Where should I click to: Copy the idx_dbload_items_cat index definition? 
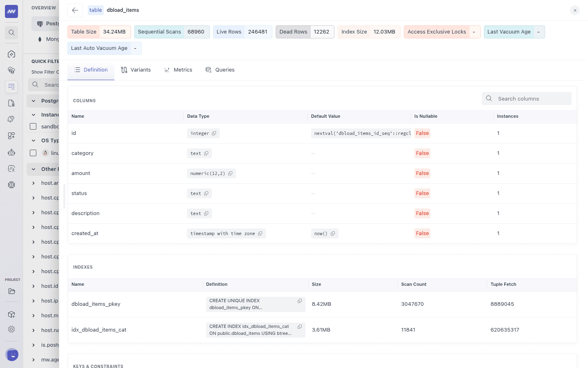(x=300, y=327)
